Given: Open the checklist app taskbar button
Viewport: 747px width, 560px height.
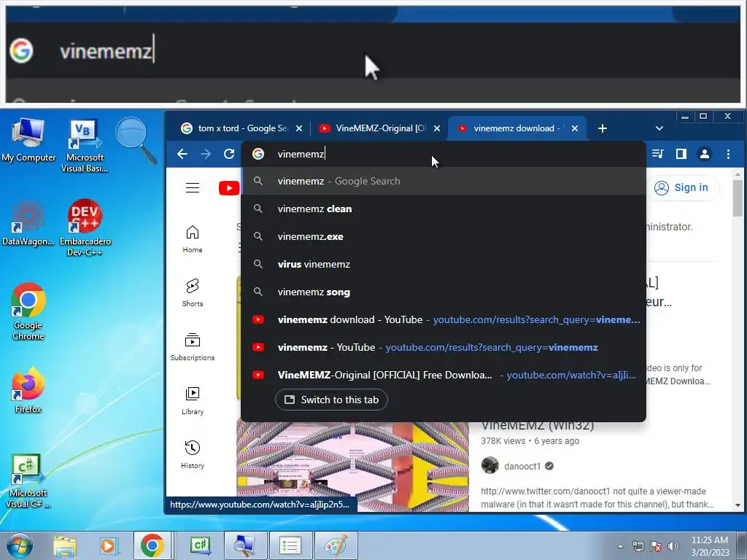Looking at the screenshot, I should [290, 545].
